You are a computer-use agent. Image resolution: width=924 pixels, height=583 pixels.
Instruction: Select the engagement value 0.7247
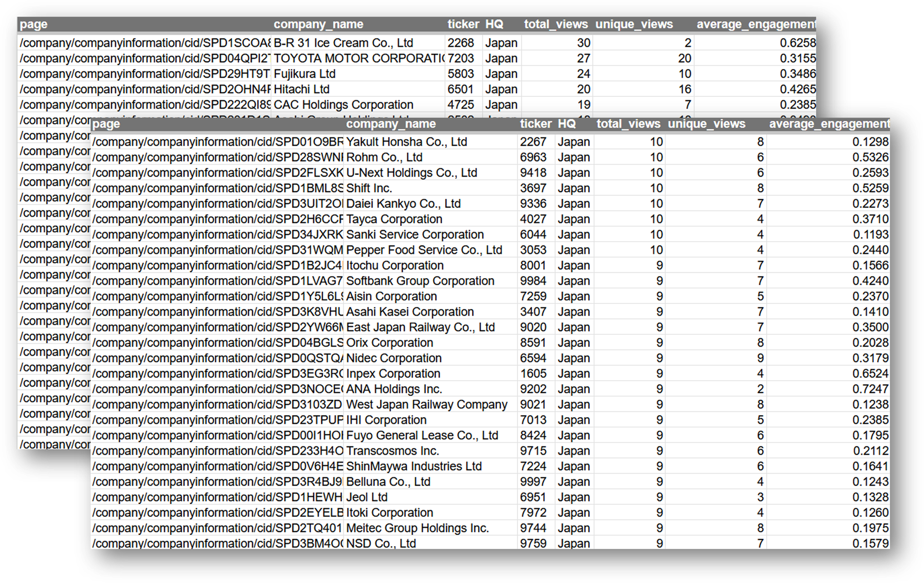point(870,389)
